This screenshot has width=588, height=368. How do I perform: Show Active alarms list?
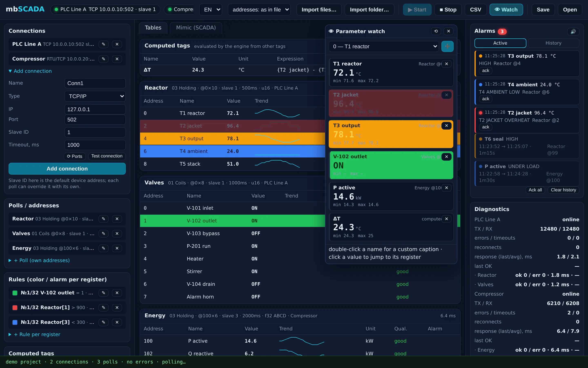[x=500, y=43]
